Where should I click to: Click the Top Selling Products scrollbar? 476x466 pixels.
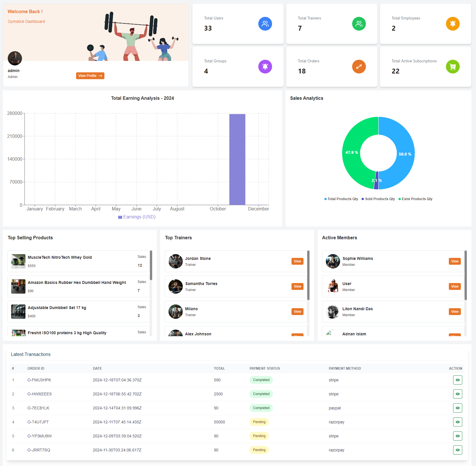(x=151, y=265)
